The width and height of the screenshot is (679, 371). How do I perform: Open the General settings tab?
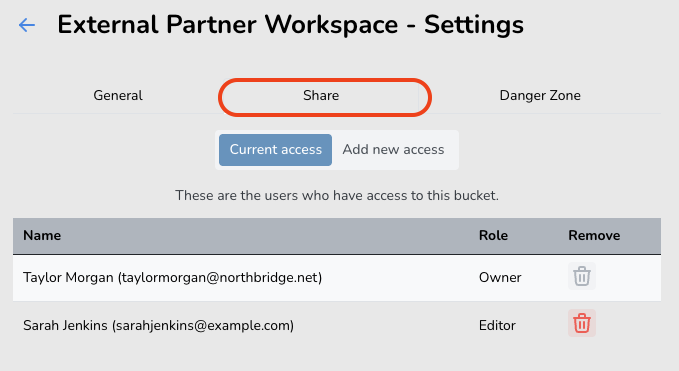pos(118,95)
